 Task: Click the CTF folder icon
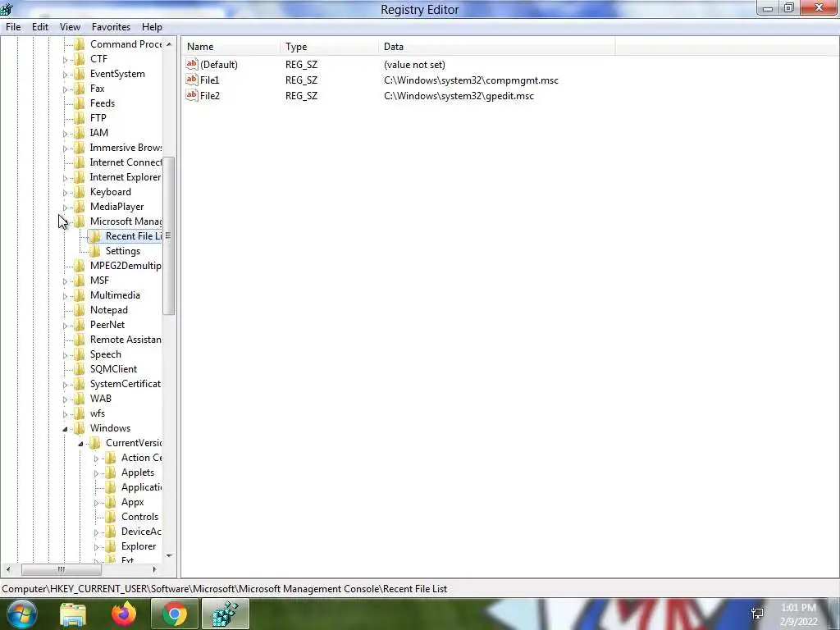point(80,59)
